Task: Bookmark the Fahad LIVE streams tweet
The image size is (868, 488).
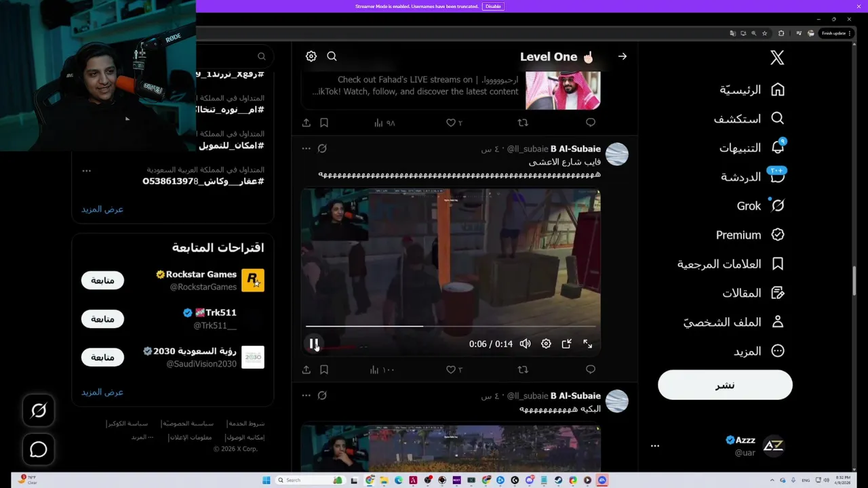Action: (x=324, y=123)
